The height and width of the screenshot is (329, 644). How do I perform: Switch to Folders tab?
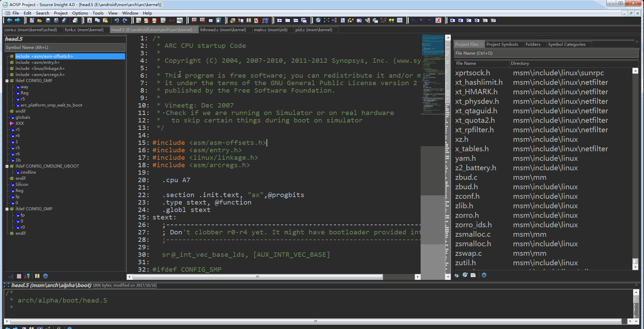click(x=533, y=44)
